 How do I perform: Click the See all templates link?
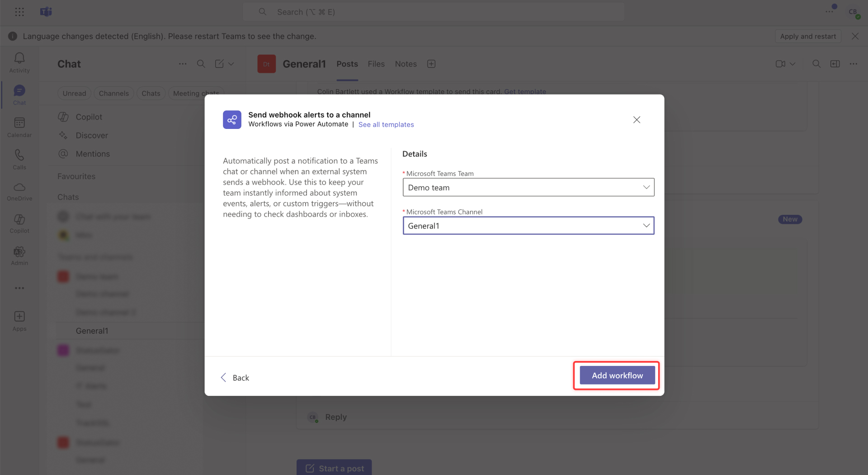tap(386, 124)
